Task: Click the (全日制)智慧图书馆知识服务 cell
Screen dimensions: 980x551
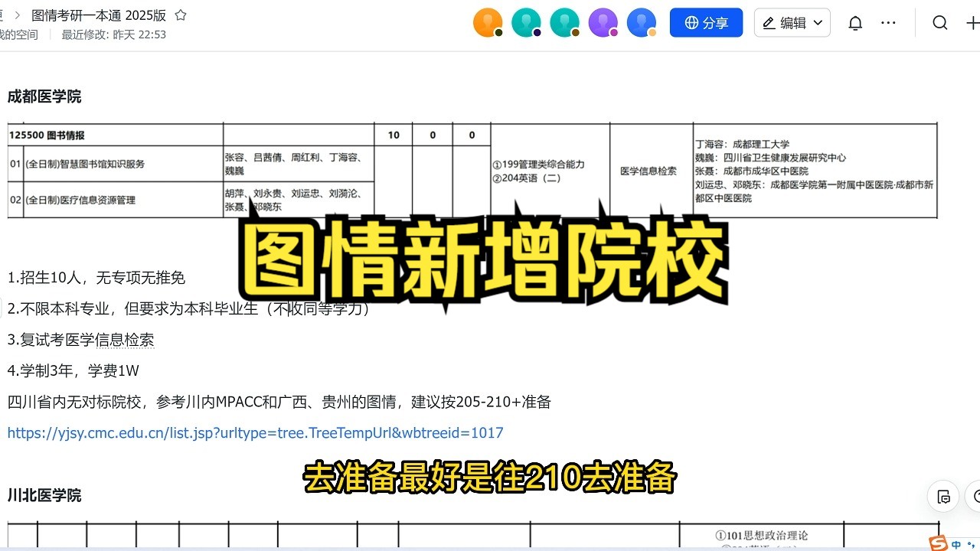Action: click(123, 164)
